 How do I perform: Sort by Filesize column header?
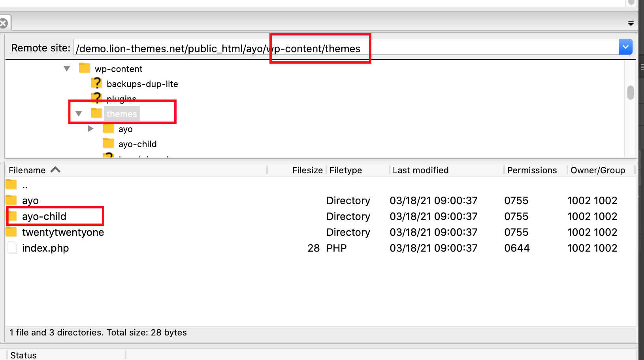pyautogui.click(x=307, y=170)
